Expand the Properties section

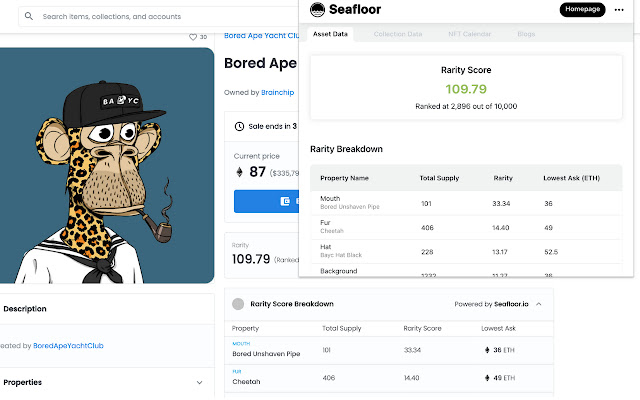coord(199,382)
